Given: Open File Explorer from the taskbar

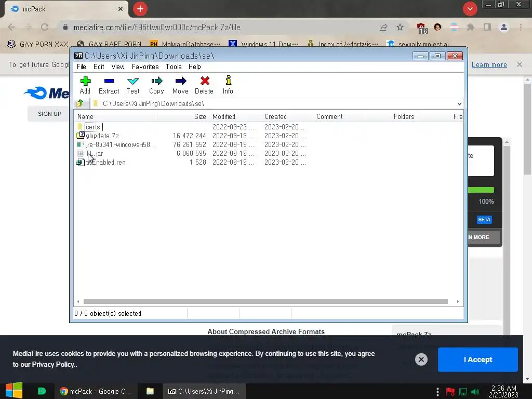Looking at the screenshot, I should point(150,391).
